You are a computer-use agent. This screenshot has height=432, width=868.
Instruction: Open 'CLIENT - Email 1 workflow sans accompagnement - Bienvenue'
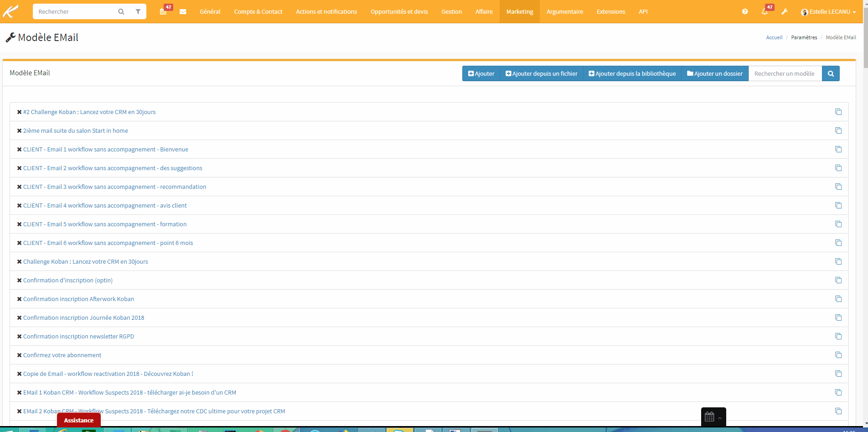point(106,149)
